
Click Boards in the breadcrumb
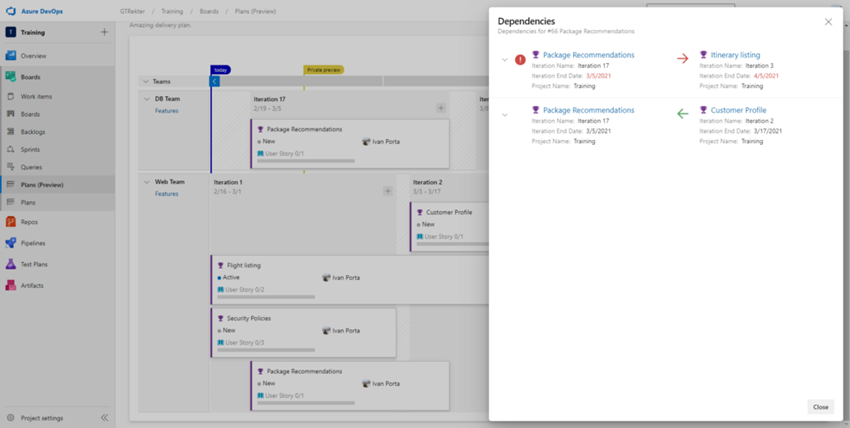pos(209,11)
